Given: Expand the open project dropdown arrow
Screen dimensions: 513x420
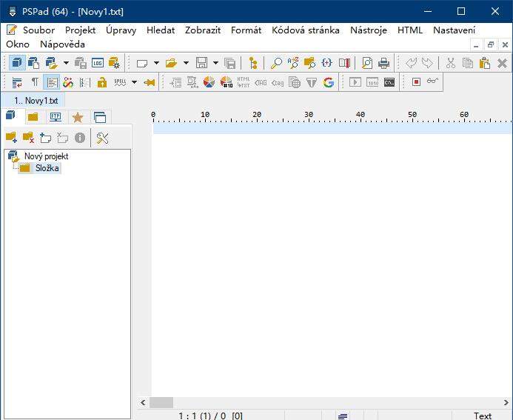Looking at the screenshot, I should (66, 62).
